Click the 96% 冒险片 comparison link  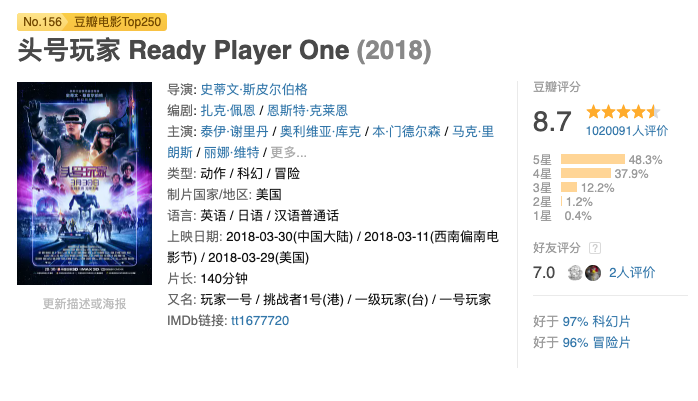596,342
